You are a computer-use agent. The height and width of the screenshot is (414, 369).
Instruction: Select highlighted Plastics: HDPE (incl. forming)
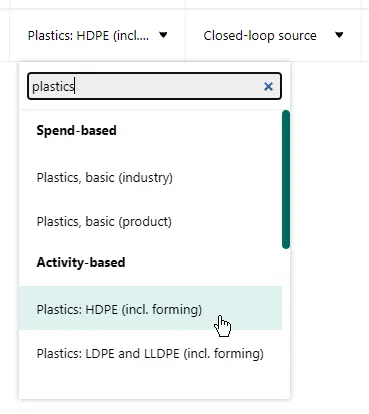(150, 308)
